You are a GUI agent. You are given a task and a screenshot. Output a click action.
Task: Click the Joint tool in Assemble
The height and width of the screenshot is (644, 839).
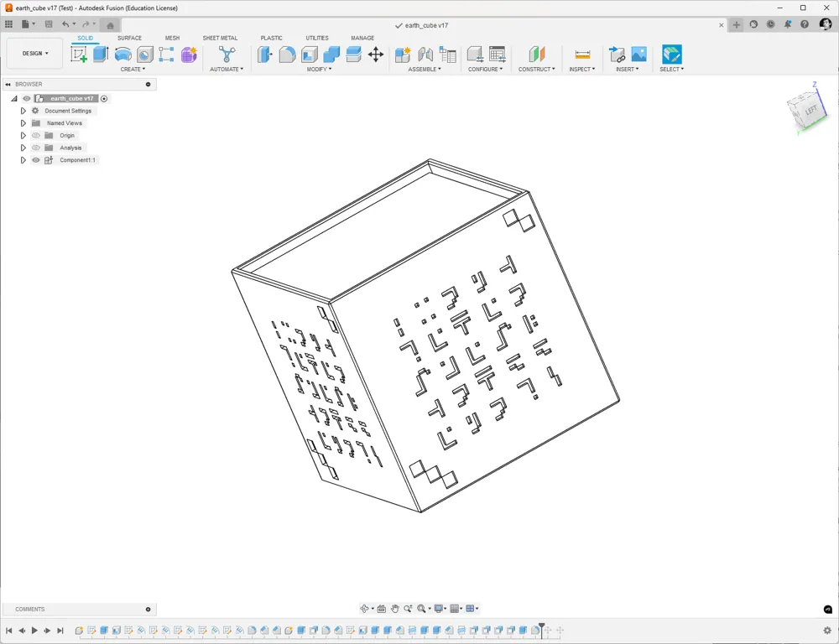click(x=425, y=54)
